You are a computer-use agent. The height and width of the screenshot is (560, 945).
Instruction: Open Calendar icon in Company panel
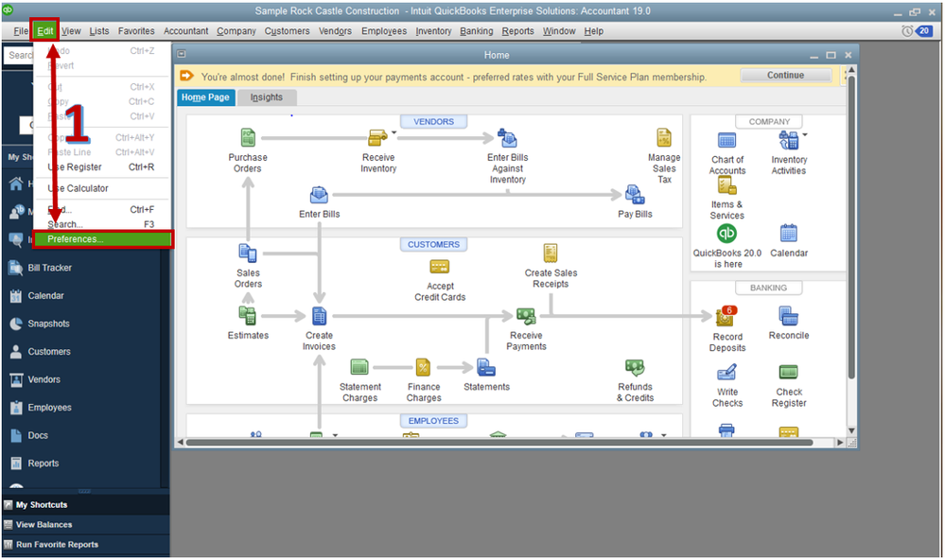pyautogui.click(x=788, y=234)
